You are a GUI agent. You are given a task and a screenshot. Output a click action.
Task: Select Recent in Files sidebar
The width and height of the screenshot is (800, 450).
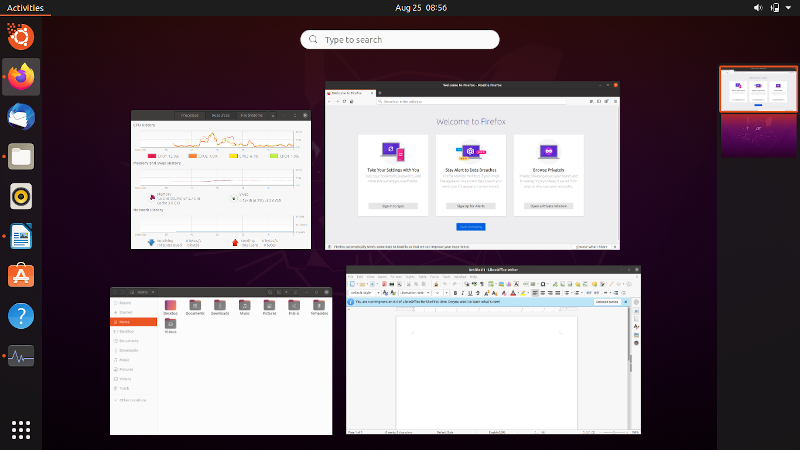(134, 303)
